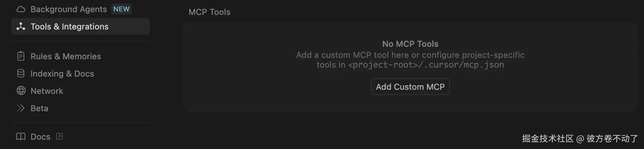Select Tools & Integrations in the sidebar
The height and width of the screenshot is (149, 644).
pyautogui.click(x=69, y=27)
